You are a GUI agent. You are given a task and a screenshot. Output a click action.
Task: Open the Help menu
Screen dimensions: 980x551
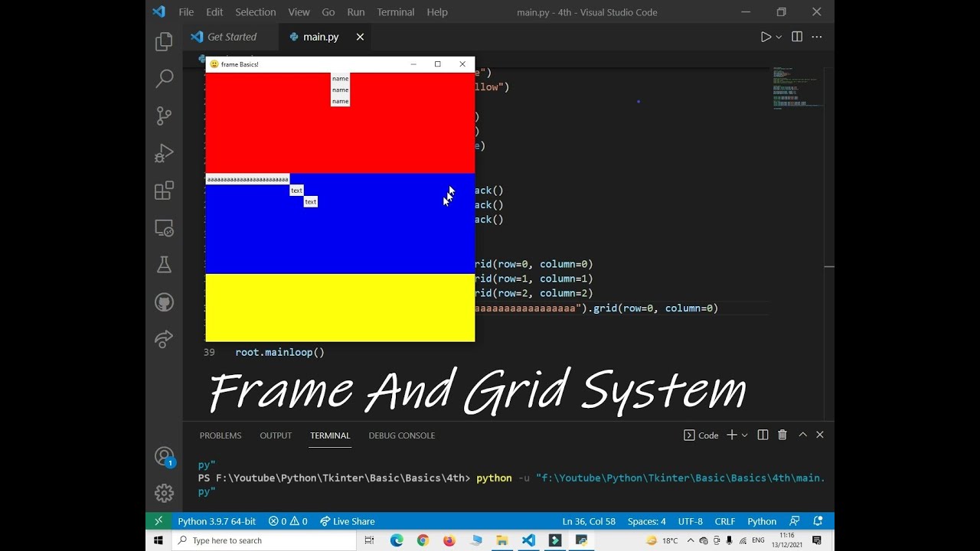(437, 12)
